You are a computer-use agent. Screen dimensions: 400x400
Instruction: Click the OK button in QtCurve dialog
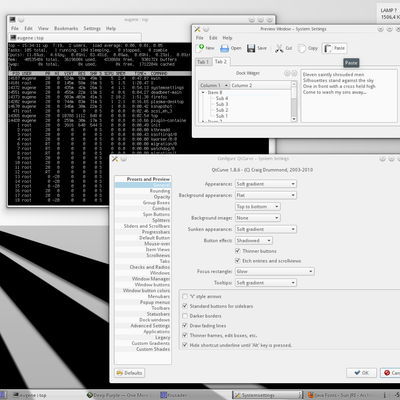362,373
